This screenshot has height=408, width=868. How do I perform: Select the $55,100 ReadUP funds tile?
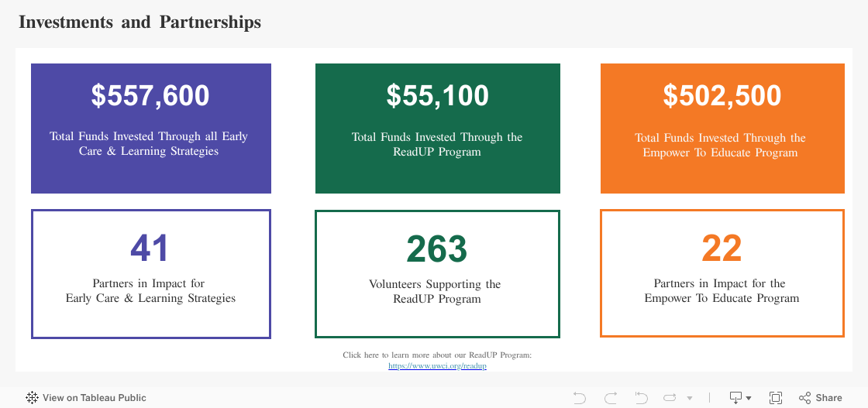tap(437, 129)
